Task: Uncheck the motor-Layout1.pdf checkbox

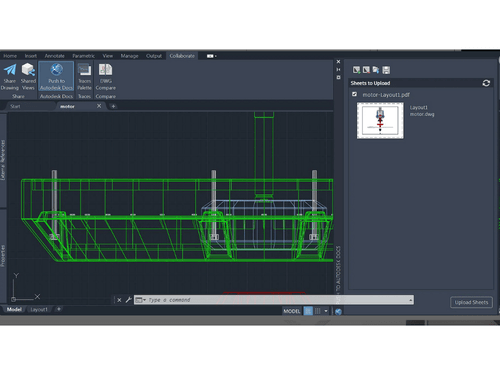Action: coord(354,94)
